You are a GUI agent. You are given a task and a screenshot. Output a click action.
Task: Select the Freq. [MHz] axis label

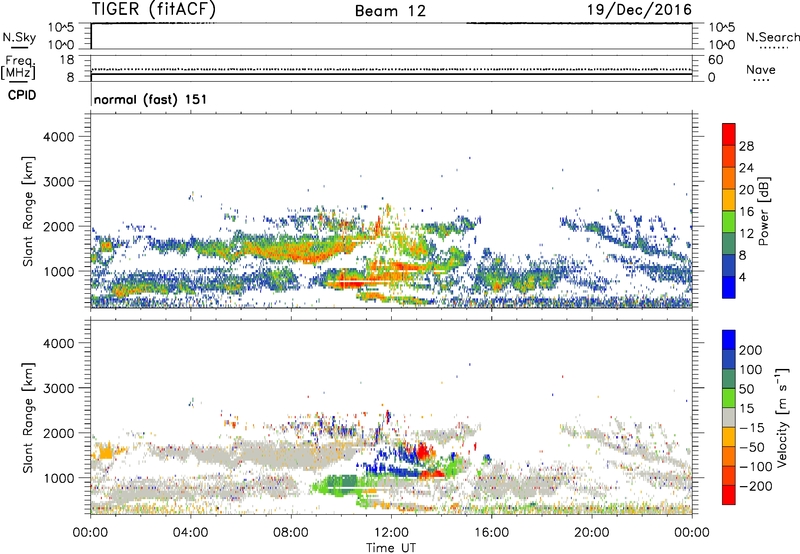click(x=18, y=68)
